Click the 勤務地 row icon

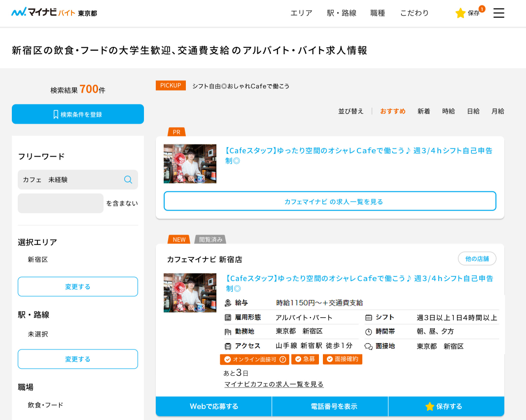tap(228, 332)
